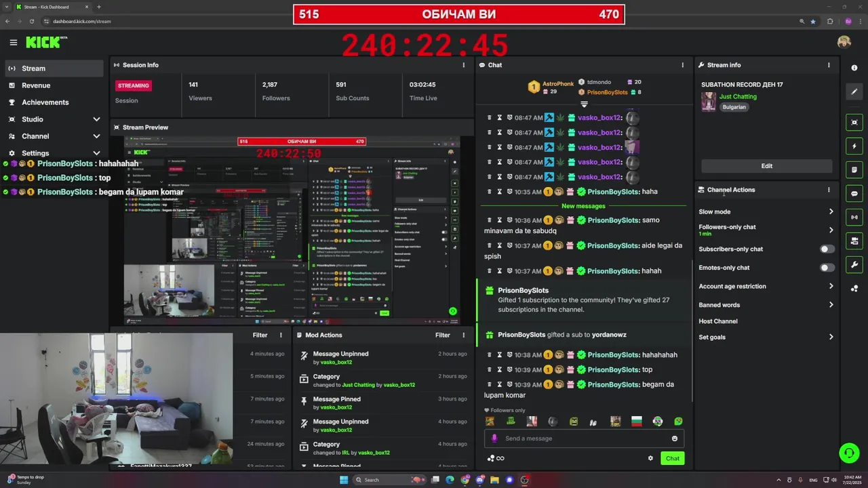The width and height of the screenshot is (868, 488).
Task: Open the green support headset button
Action: pos(848,452)
